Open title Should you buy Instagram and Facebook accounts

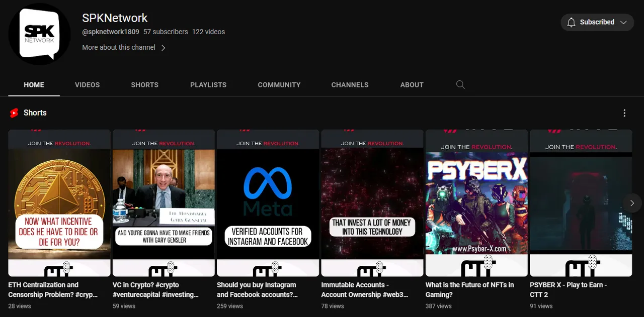[257, 290]
